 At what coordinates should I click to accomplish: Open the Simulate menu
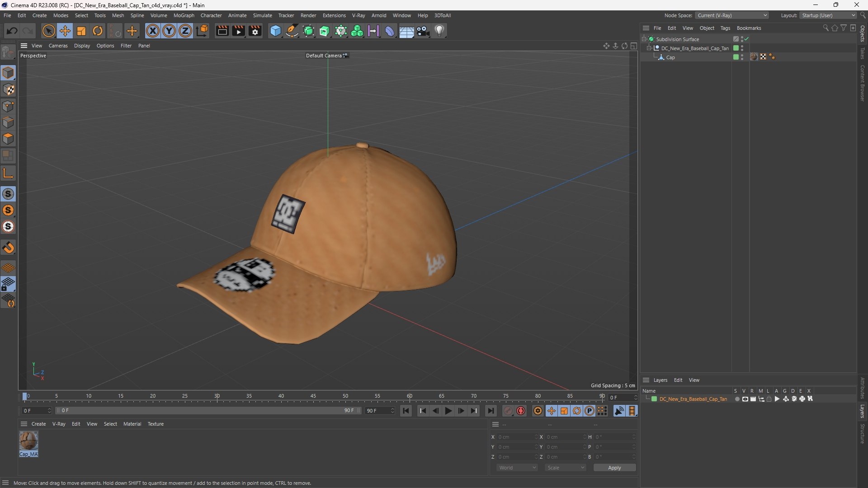262,15
